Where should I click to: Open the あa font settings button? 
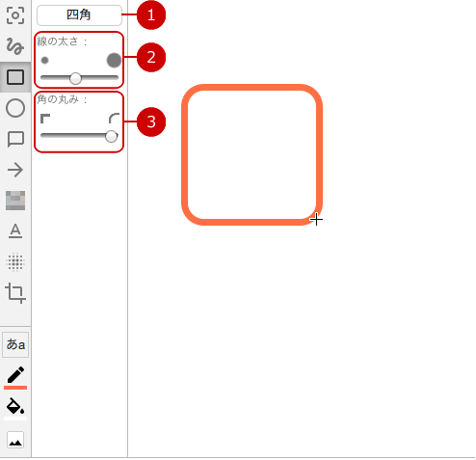tap(15, 344)
